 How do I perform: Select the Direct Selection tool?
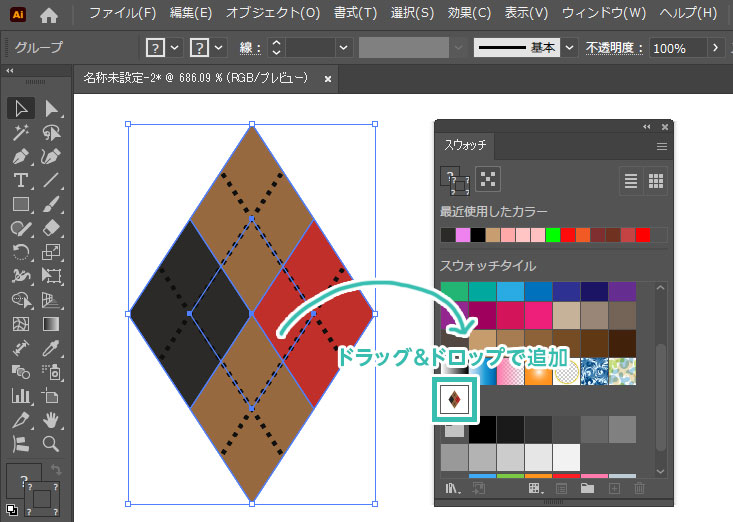click(x=51, y=108)
